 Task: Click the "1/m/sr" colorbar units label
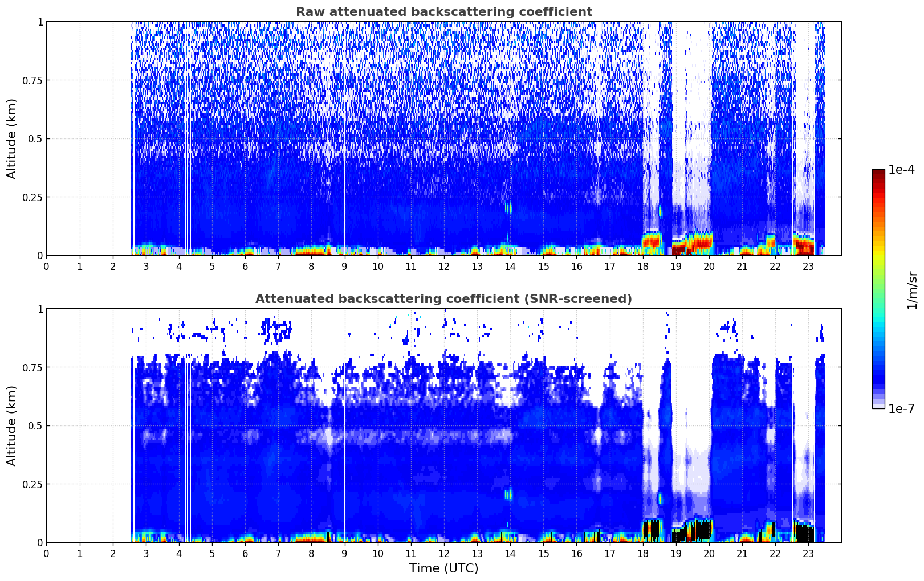[912, 289]
